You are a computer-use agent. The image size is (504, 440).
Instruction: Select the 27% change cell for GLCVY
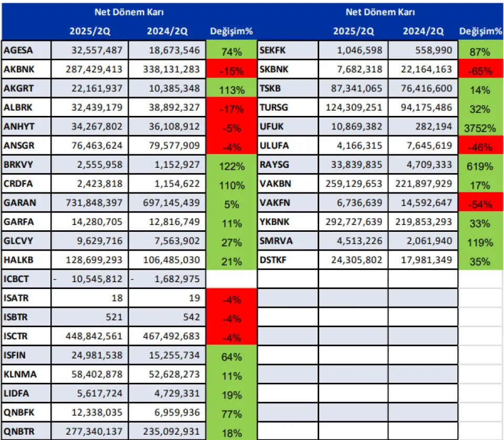232,241
